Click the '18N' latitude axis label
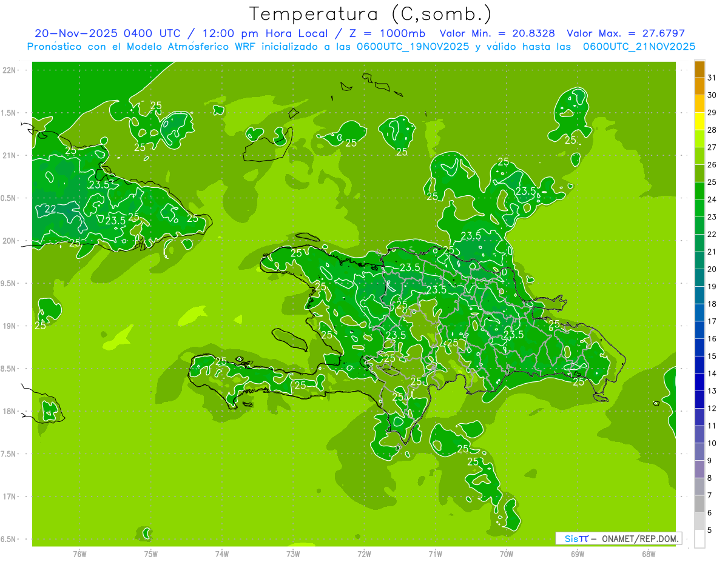The height and width of the screenshot is (562, 728). click(10, 411)
